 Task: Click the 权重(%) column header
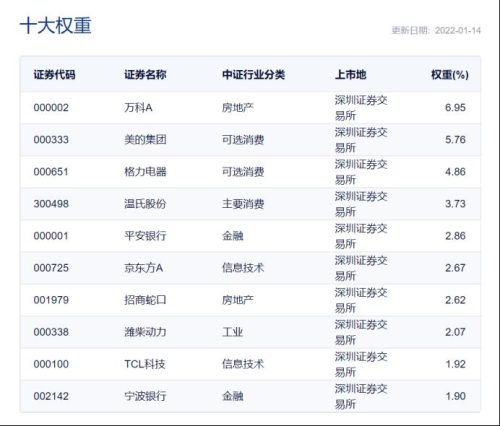tap(450, 75)
